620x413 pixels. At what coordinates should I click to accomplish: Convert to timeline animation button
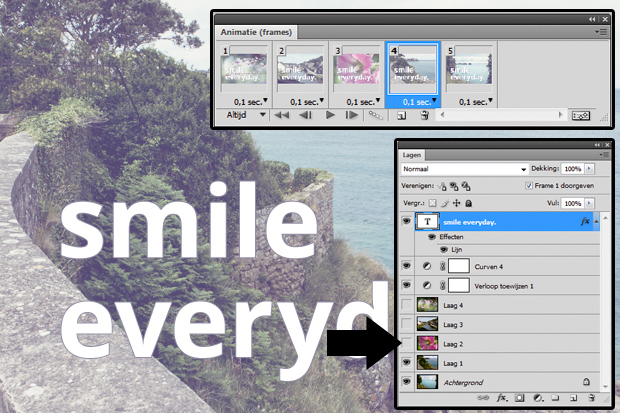coord(580,116)
